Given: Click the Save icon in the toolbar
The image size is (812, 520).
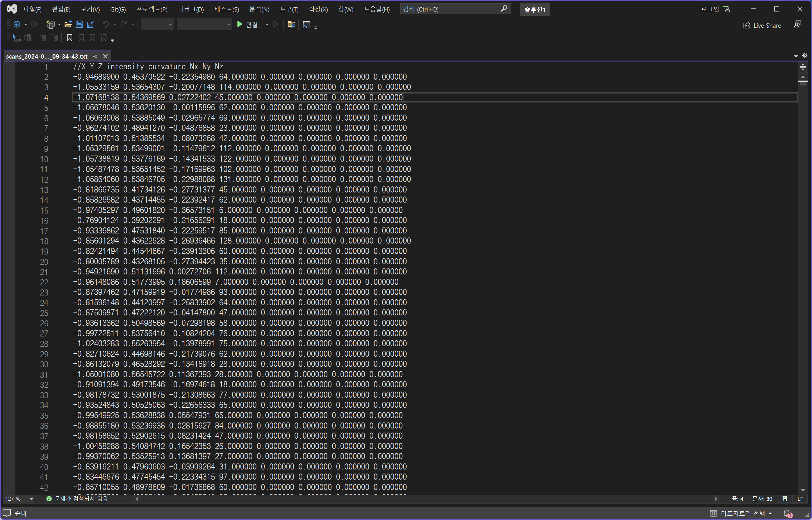Looking at the screenshot, I should [79, 24].
